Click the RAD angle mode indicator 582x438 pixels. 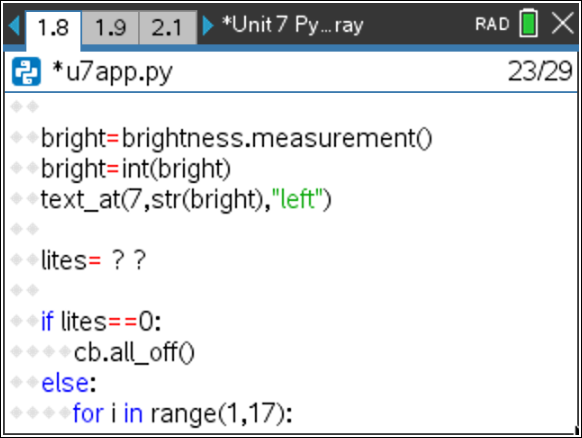pyautogui.click(x=492, y=24)
